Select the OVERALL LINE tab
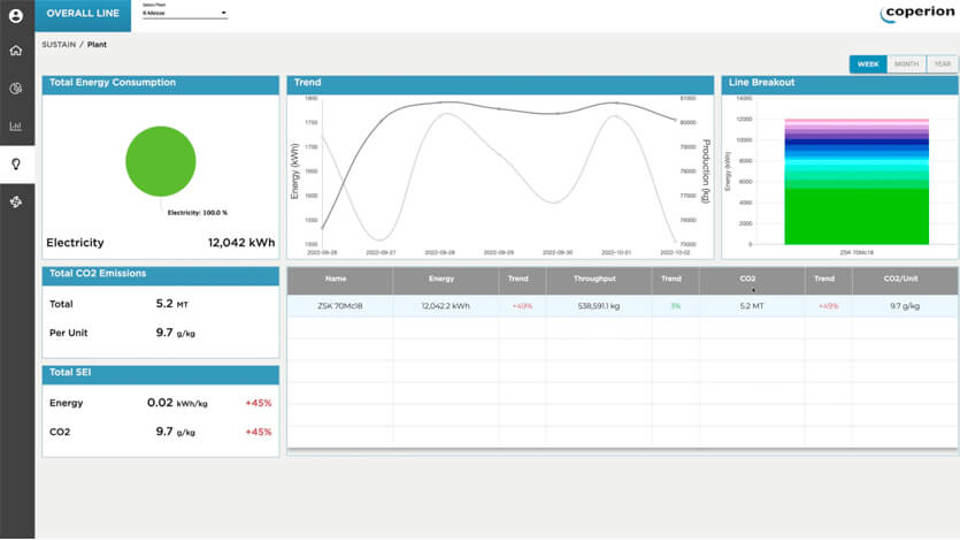 click(x=83, y=14)
